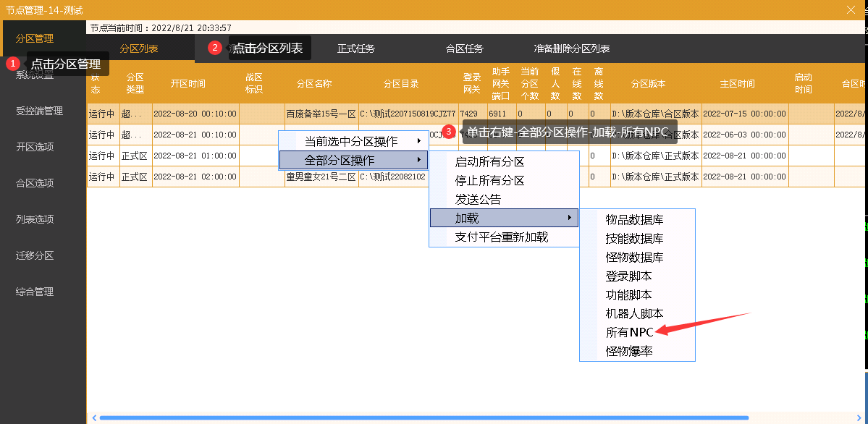868x424 pixels.
Task: Click 所有NPC in the load submenu
Action: tap(629, 333)
